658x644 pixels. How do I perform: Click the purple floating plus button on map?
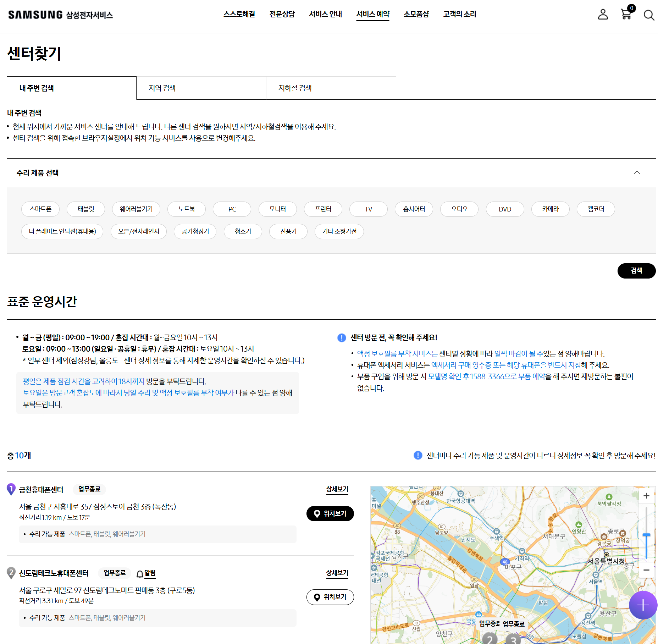pyautogui.click(x=643, y=605)
